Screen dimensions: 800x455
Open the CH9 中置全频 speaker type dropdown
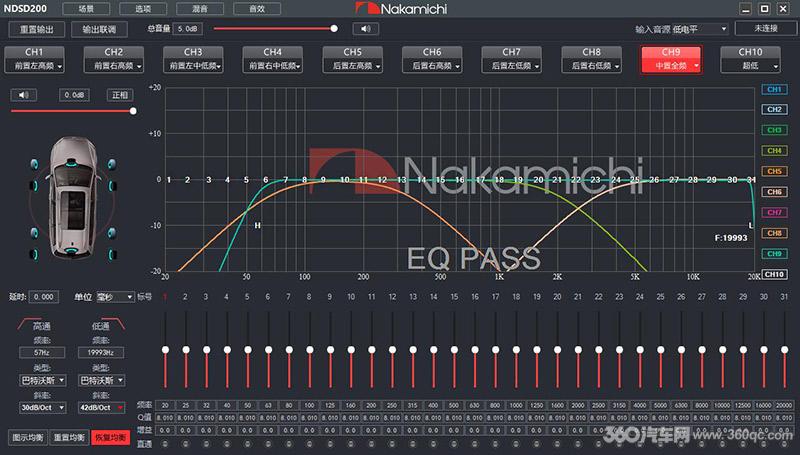[x=671, y=66]
